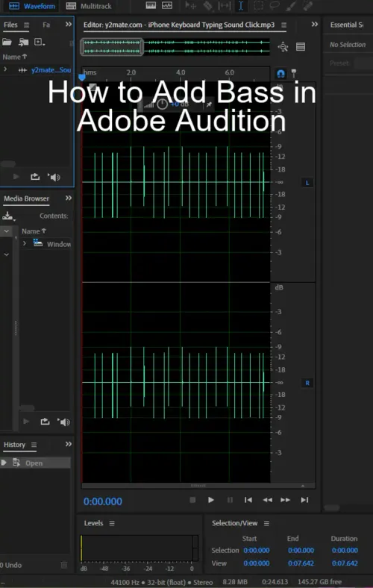Play the file from the Files panel
Viewport: 373px width, 588px height.
[x=16, y=176]
